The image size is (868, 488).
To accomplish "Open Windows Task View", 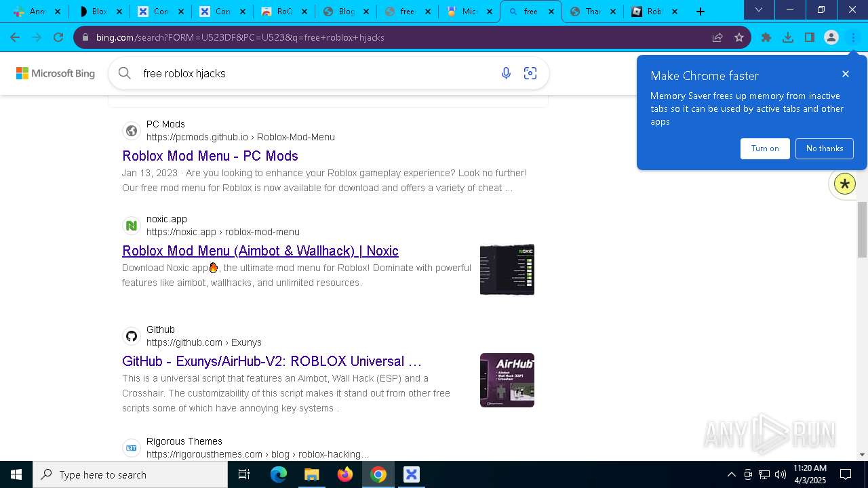I will 245,474.
